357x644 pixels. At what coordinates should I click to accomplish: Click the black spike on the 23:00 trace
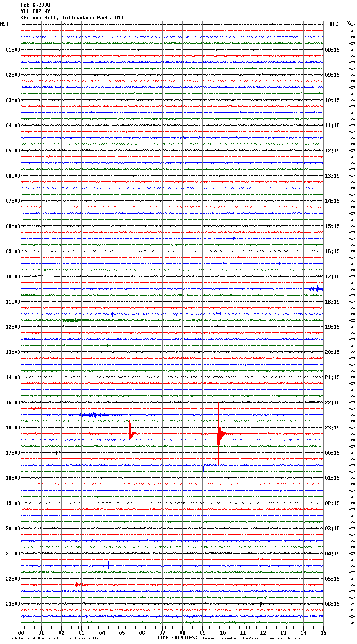click(x=261, y=605)
